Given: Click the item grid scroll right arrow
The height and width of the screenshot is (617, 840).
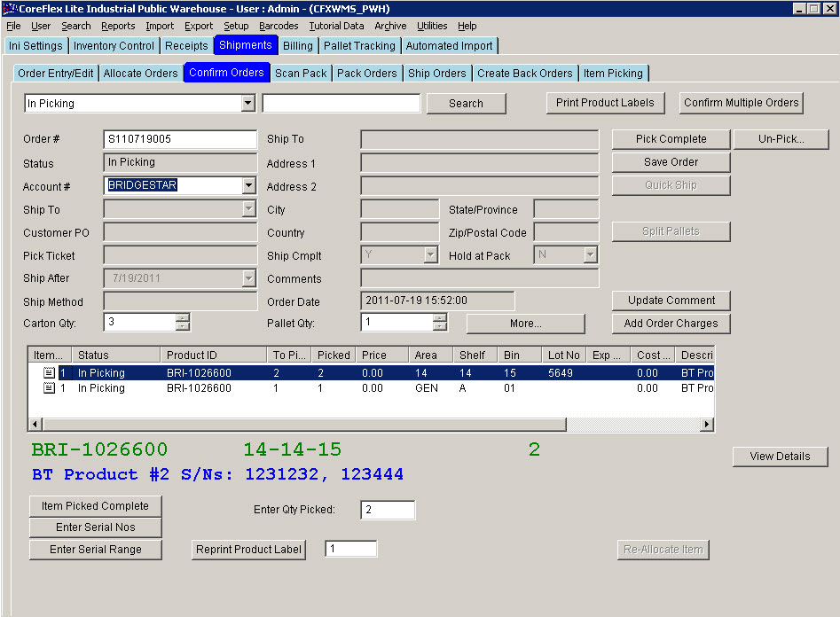Looking at the screenshot, I should click(x=707, y=425).
